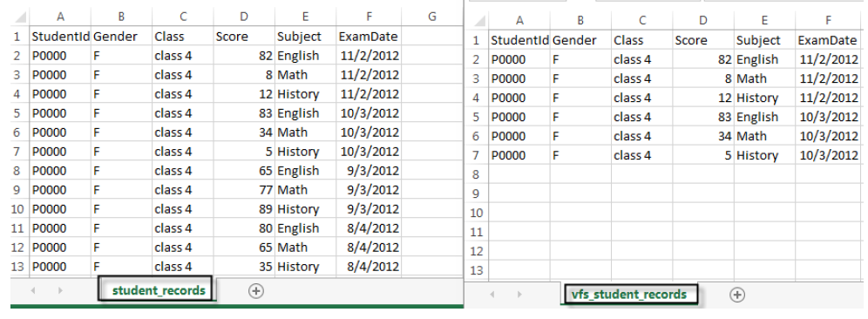Image resolution: width=868 pixels, height=319 pixels.
Task: Click 8/4/2012 date in row 11
Action: pyautogui.click(x=370, y=228)
